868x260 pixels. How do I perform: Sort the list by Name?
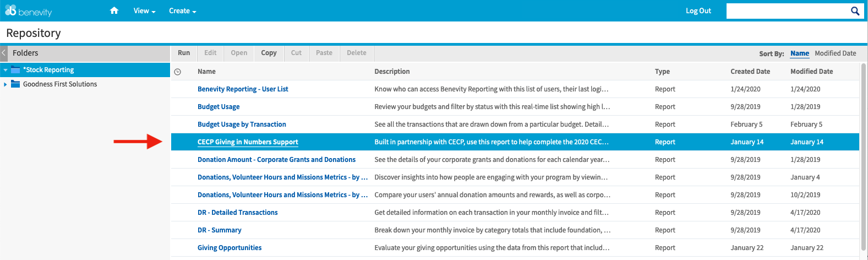[800, 53]
